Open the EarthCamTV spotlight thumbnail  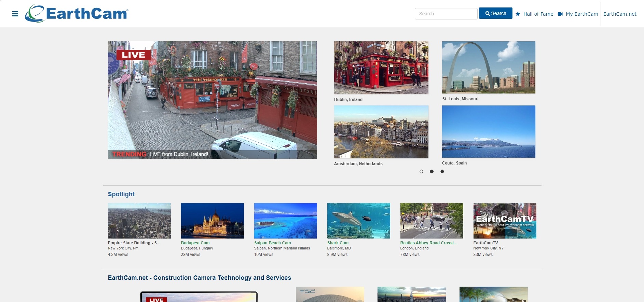click(505, 221)
